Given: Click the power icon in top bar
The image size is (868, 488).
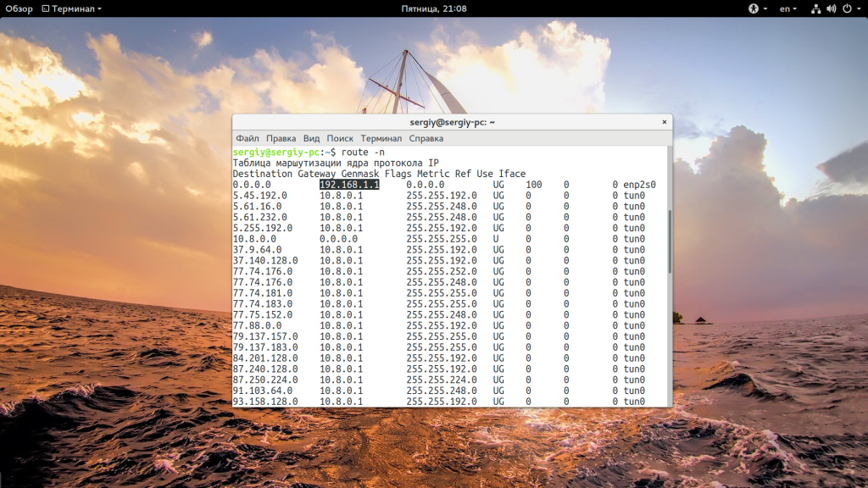Looking at the screenshot, I should coord(847,8).
